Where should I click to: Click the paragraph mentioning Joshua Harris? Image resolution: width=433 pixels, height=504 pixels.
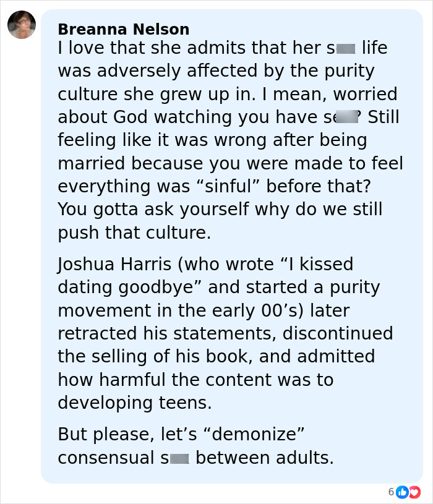[x=225, y=333]
